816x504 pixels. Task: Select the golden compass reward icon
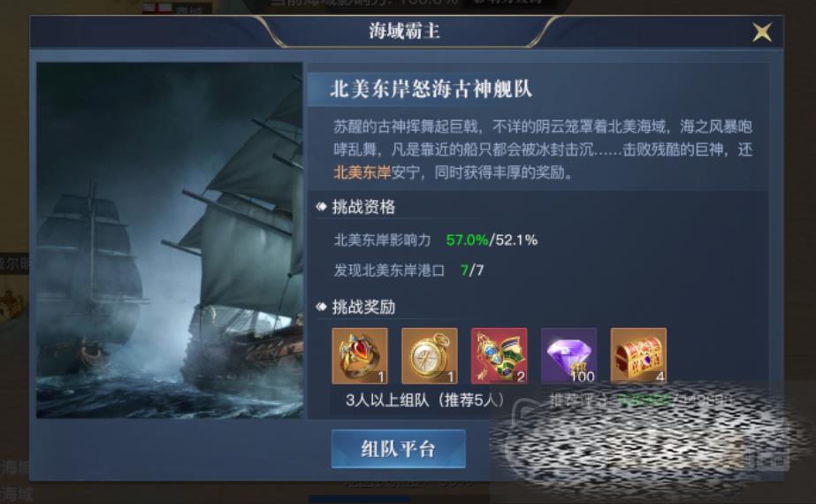(x=430, y=355)
